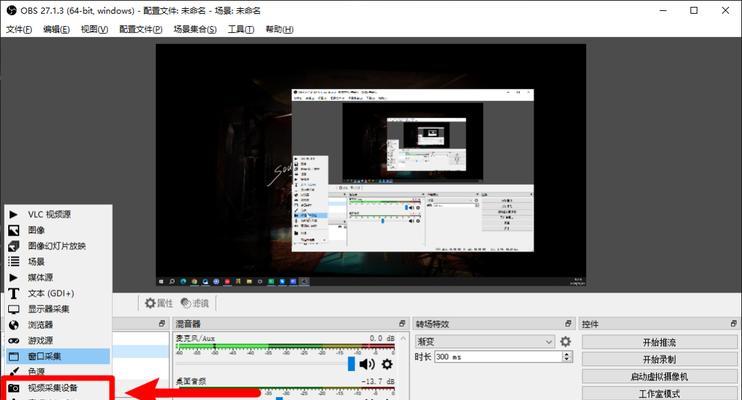Screen dimensions: 742x400
Task: Pick the 色源 entry
Action: click(58, 372)
